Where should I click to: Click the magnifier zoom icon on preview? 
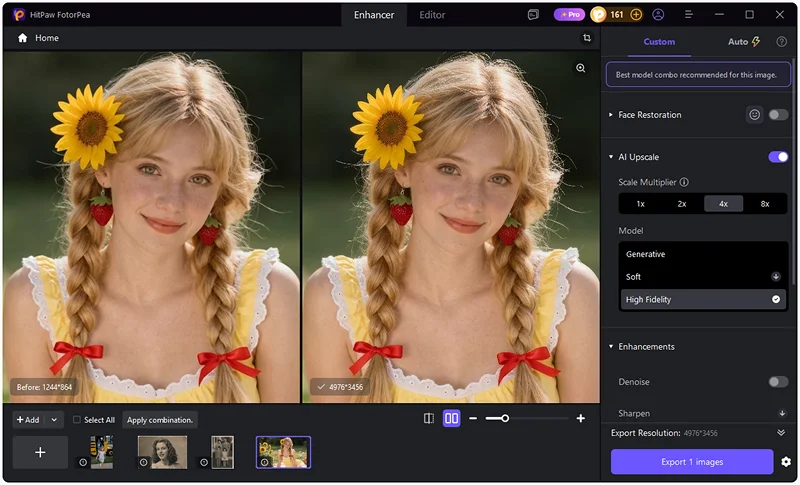pyautogui.click(x=580, y=68)
